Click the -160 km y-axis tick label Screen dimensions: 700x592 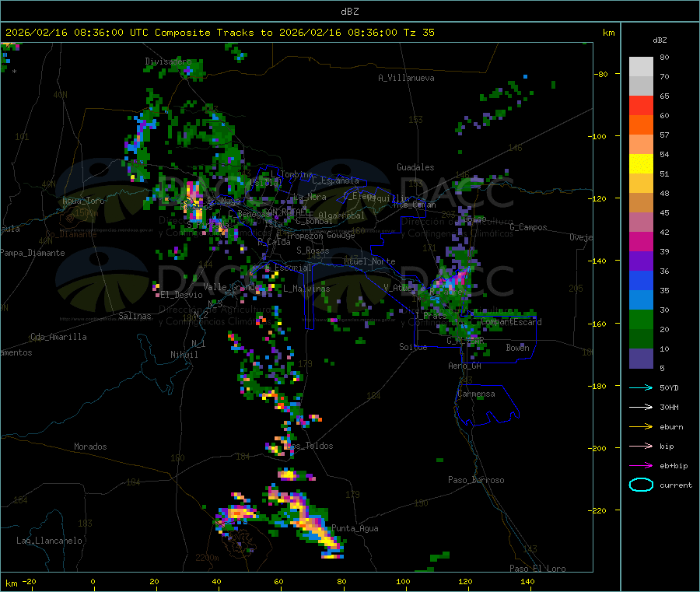point(598,324)
